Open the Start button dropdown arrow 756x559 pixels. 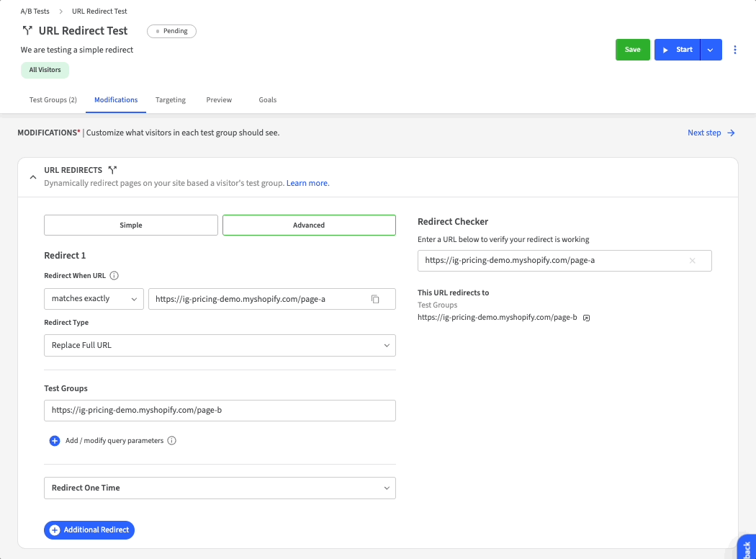tap(711, 50)
